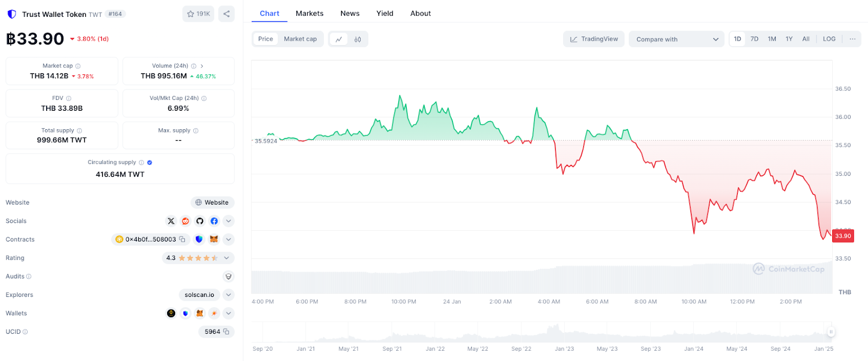
Task: Visit the token's Website link
Action: 212,202
